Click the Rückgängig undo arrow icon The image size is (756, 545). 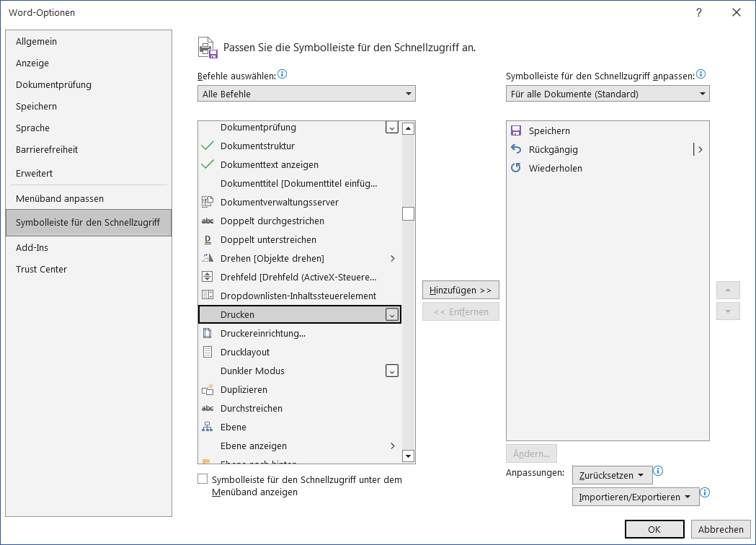point(516,149)
